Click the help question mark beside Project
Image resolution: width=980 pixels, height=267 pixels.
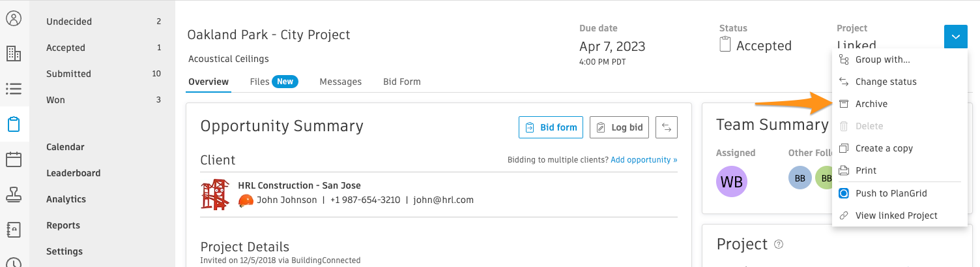click(779, 244)
